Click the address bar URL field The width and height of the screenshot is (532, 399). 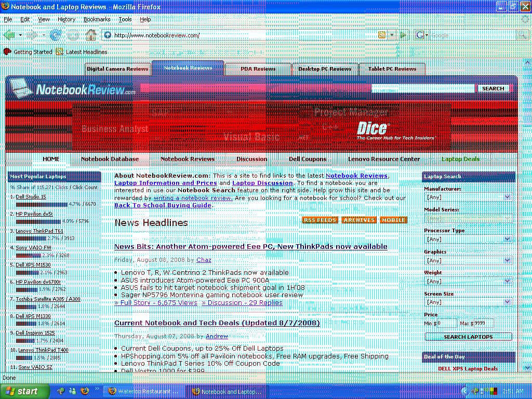pyautogui.click(x=244, y=35)
